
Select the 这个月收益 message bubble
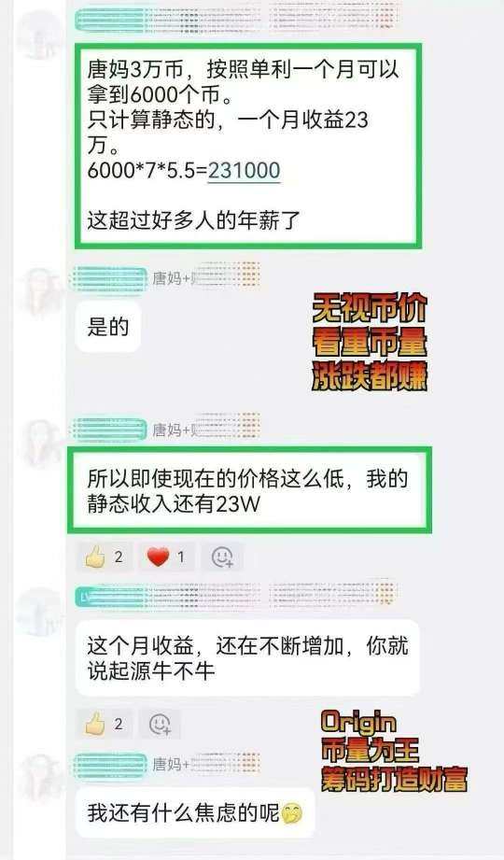pyautogui.click(x=247, y=658)
